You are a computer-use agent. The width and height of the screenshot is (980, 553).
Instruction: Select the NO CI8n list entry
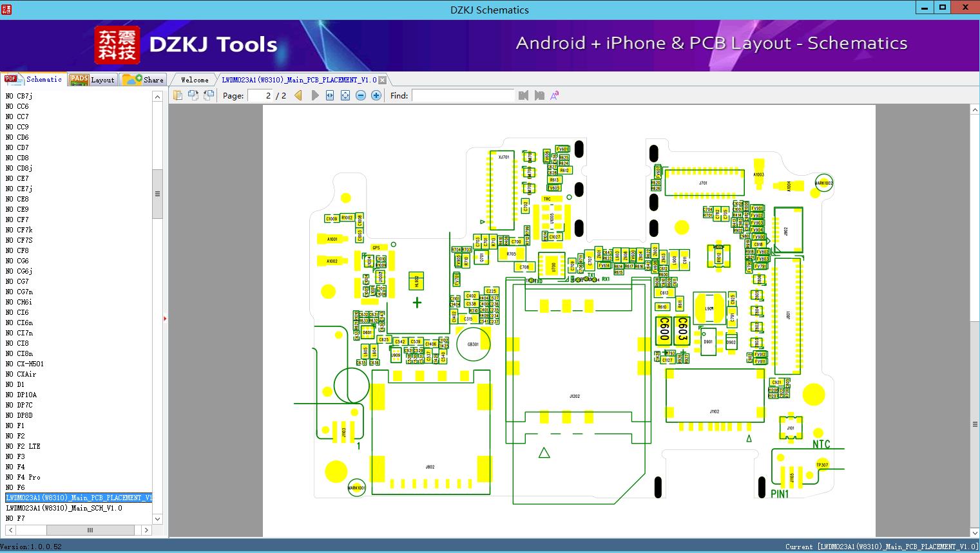tap(19, 353)
